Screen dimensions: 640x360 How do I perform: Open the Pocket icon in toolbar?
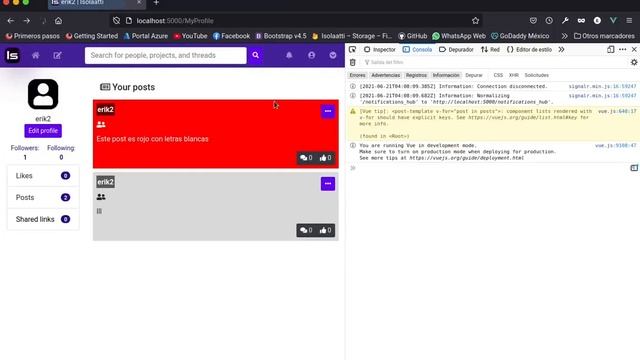click(533, 20)
